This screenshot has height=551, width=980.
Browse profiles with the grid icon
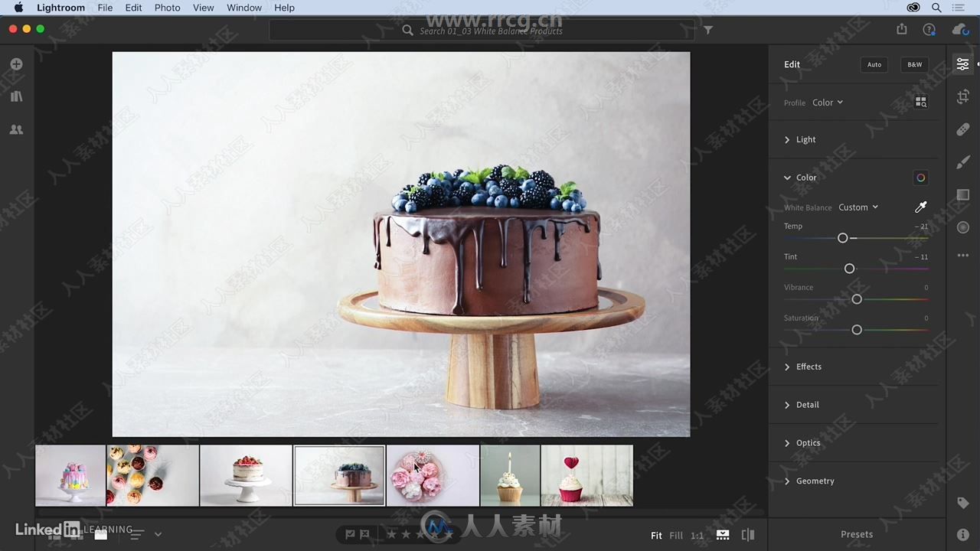click(x=921, y=102)
